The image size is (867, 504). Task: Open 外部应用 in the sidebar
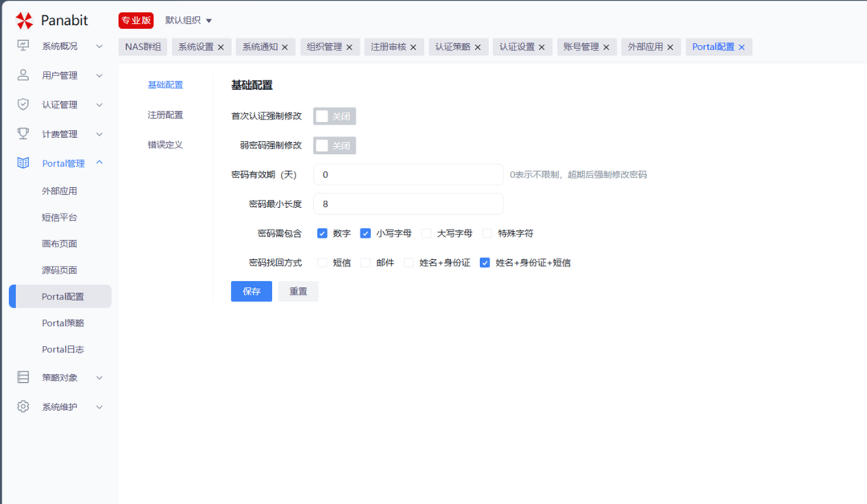click(x=59, y=191)
